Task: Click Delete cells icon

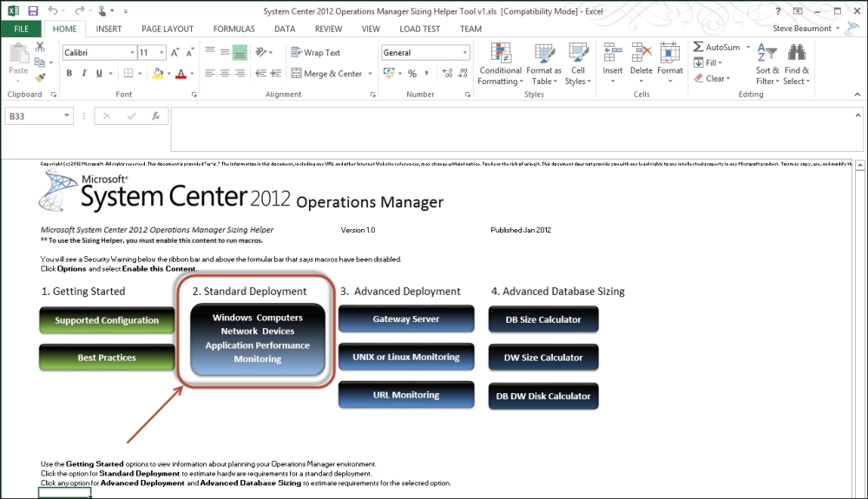Action: (x=641, y=53)
